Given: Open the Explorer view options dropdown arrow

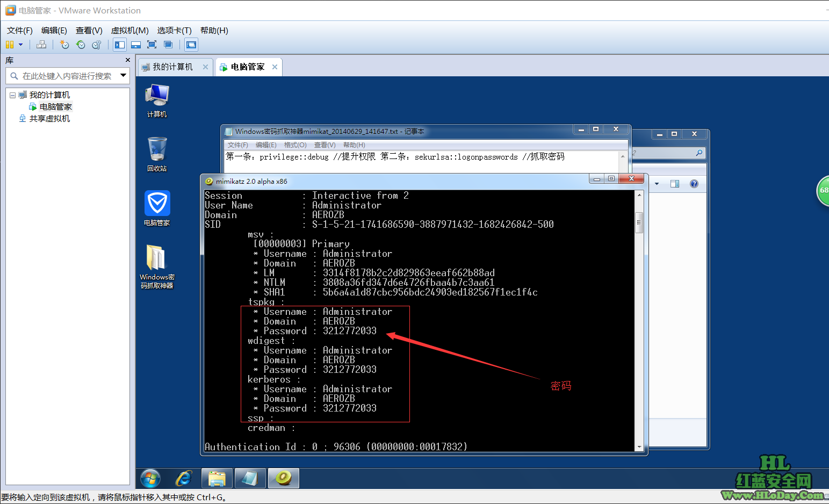Looking at the screenshot, I should coord(657,184).
